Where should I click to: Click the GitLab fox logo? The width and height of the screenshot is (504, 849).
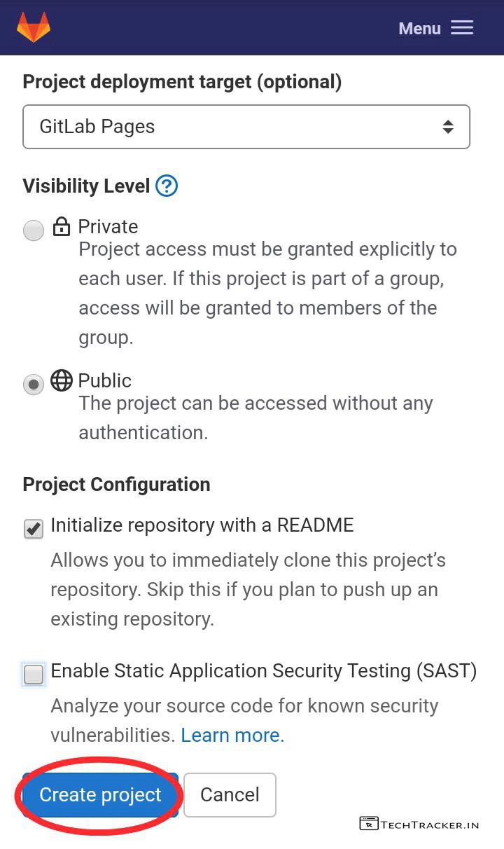(x=34, y=28)
